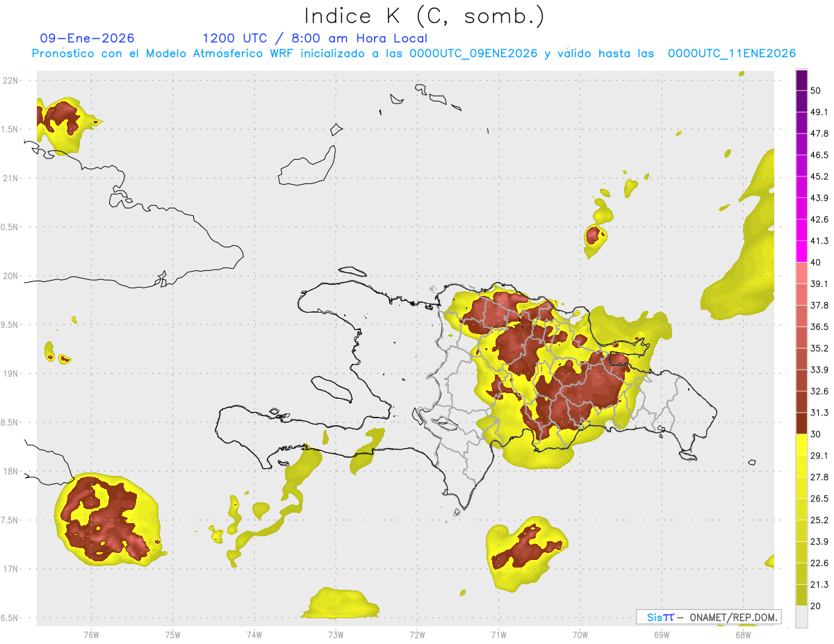This screenshot has height=644, width=834.
Task: Click the '75W' longitude label
Action: (173, 635)
